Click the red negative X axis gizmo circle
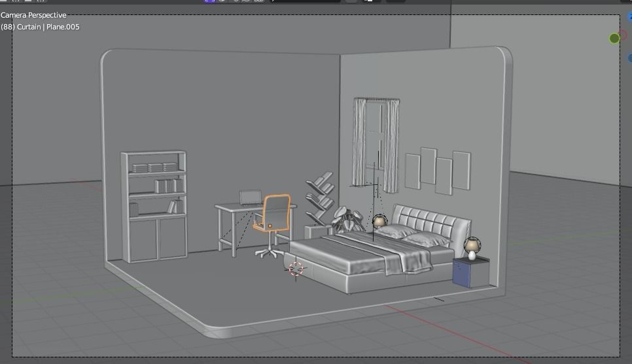Viewport: 632px width, 364px height. point(623,35)
